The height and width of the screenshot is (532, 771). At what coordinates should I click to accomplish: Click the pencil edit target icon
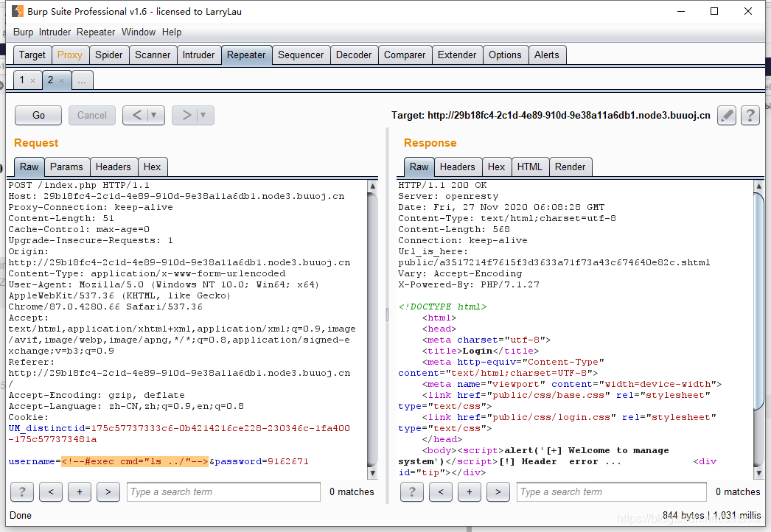coord(727,116)
